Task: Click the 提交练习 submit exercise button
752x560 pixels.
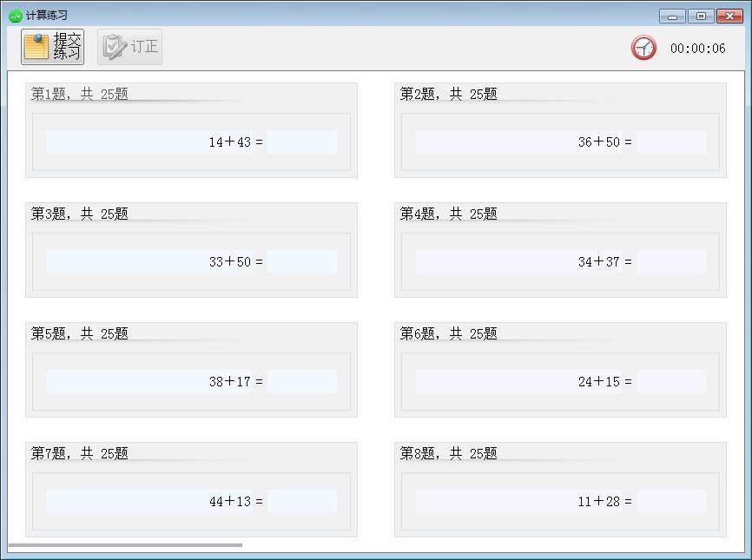Action: click(x=53, y=47)
